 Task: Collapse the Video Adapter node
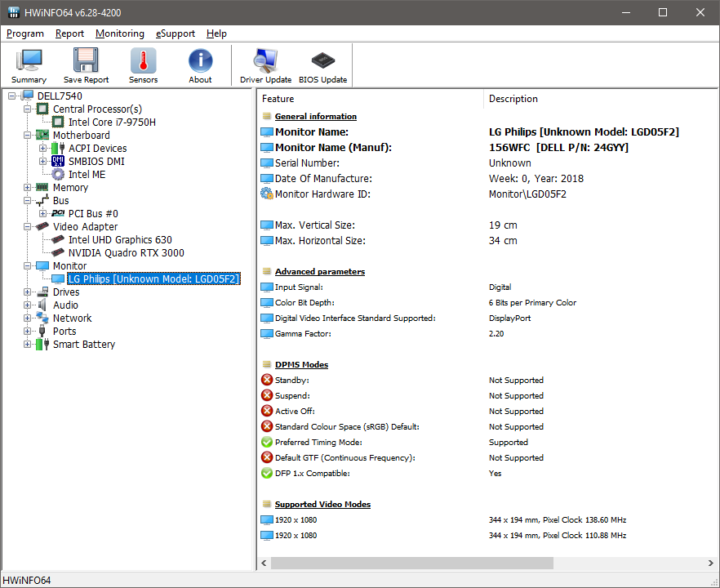(28, 226)
